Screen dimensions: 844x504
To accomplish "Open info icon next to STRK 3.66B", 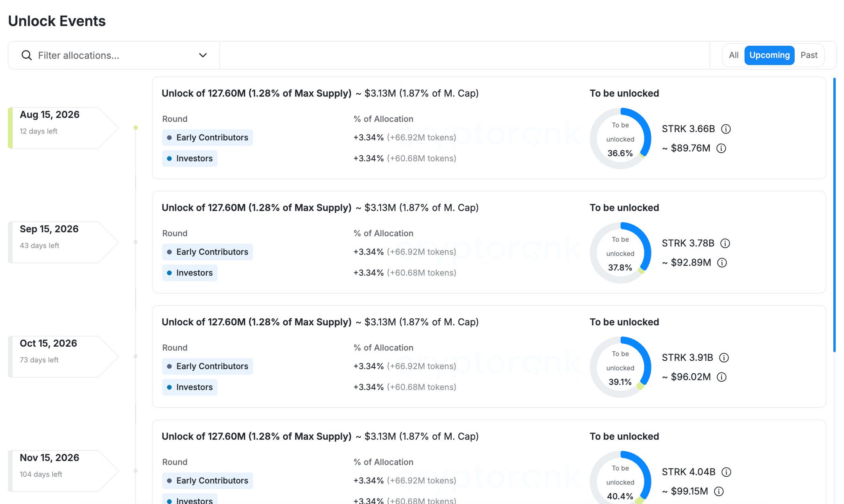I will click(726, 129).
